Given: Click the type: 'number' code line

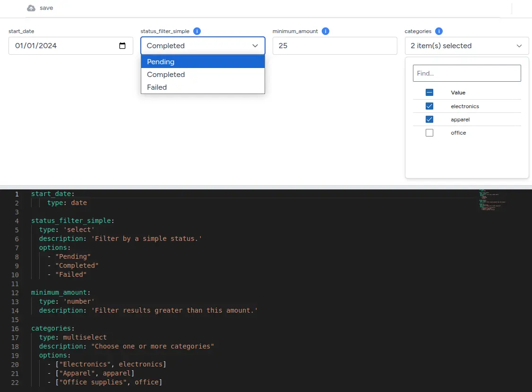Looking at the screenshot, I should click(67, 301).
